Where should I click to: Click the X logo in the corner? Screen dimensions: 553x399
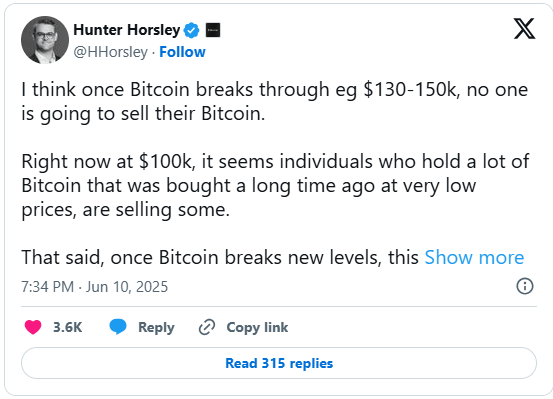click(524, 29)
